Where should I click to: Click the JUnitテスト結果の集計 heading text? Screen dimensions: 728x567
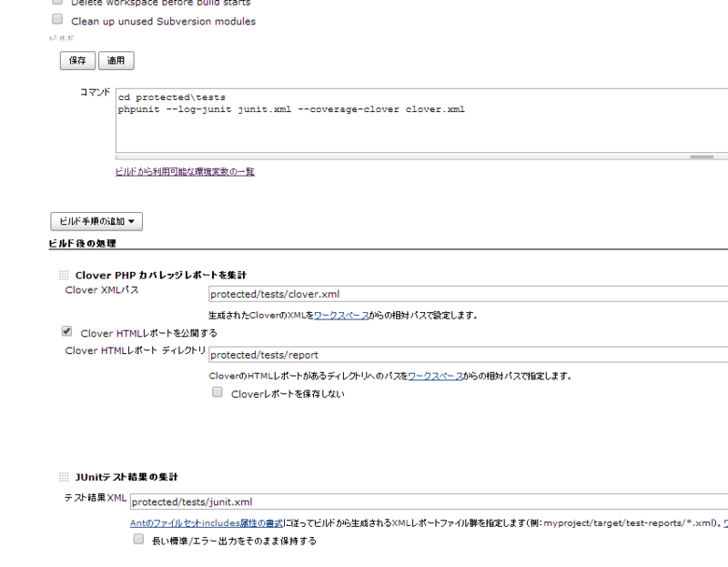[x=126, y=477]
